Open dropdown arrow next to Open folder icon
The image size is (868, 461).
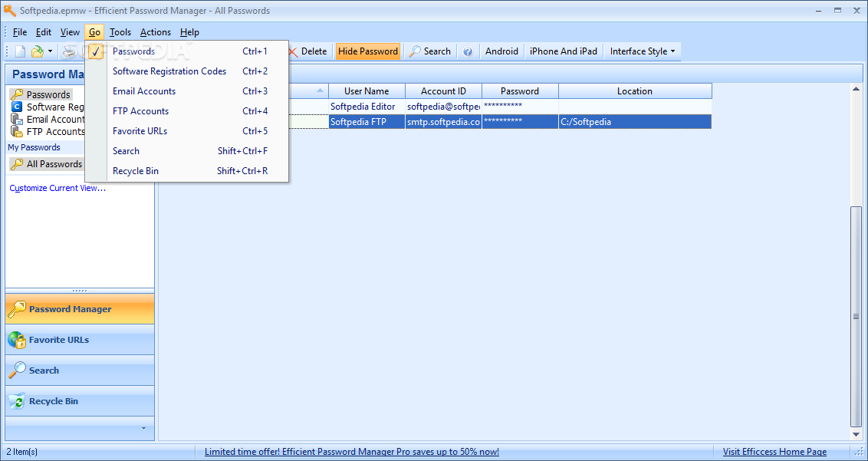coord(50,51)
